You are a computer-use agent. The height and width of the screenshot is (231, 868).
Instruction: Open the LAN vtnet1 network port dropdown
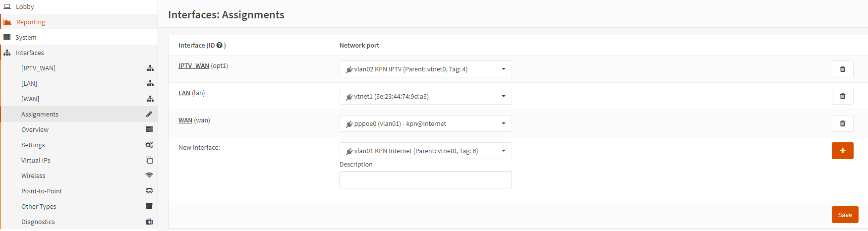click(425, 96)
